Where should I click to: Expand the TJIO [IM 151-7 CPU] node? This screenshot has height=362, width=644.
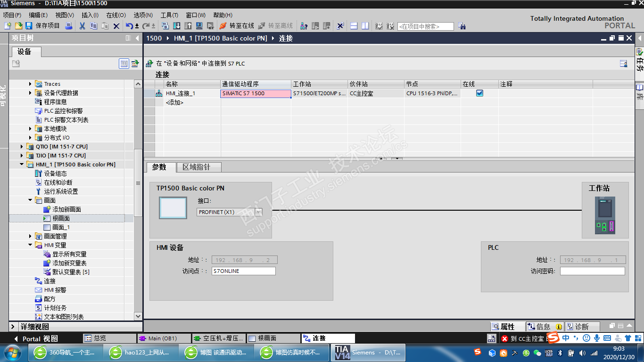click(x=22, y=156)
